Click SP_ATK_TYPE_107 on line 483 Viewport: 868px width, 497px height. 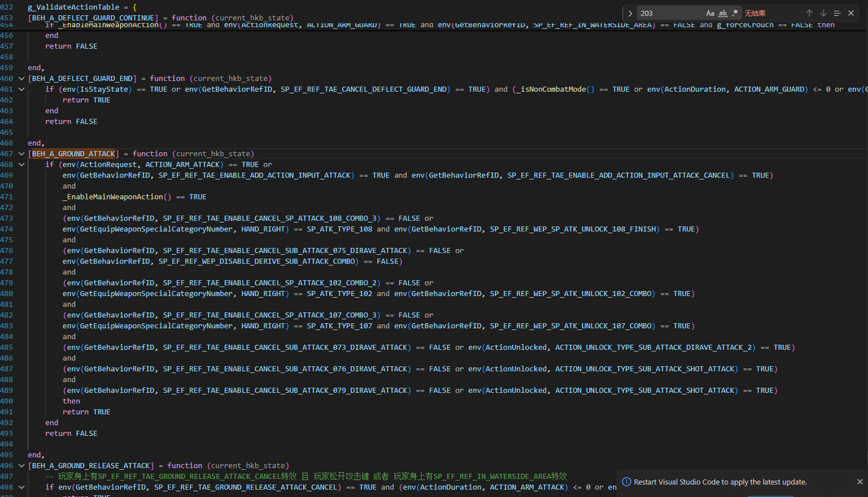339,326
